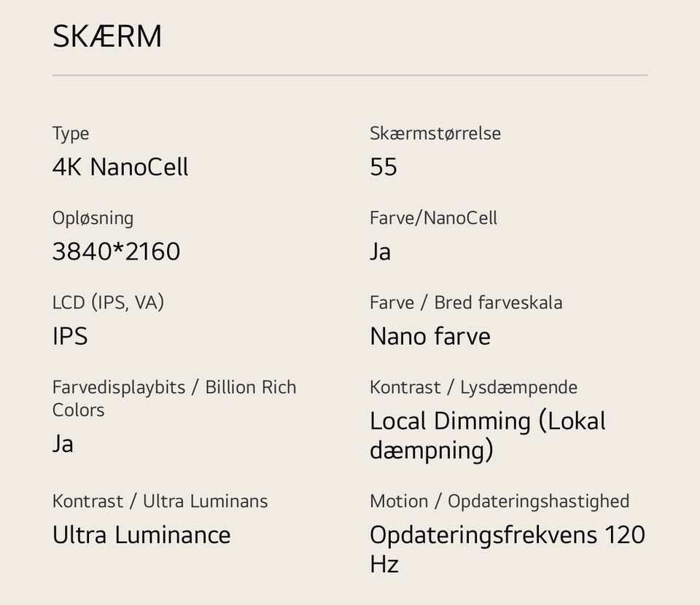This screenshot has width=700, height=605.
Task: Click the Opløsning label
Action: click(93, 218)
